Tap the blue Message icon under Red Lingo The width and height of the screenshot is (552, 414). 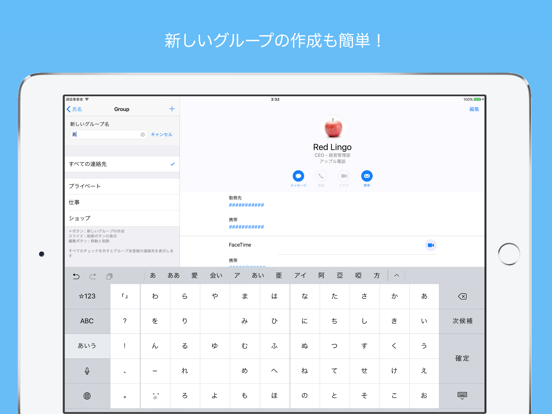pyautogui.click(x=298, y=176)
